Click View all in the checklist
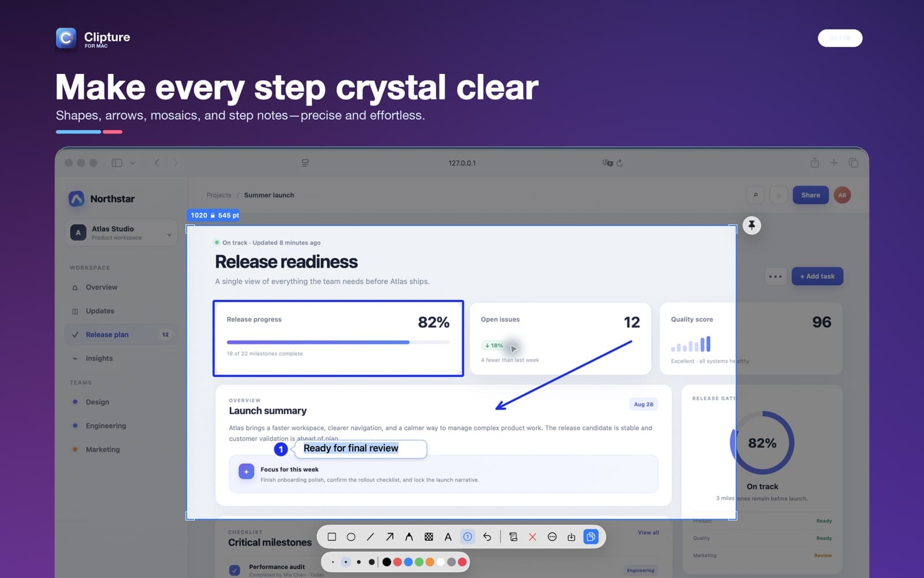The height and width of the screenshot is (578, 924). click(x=648, y=532)
